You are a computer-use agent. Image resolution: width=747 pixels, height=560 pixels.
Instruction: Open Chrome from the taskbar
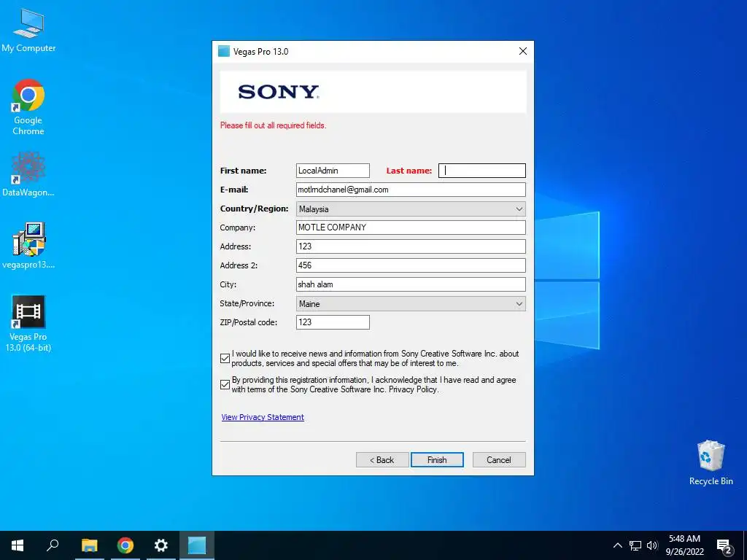coord(125,545)
